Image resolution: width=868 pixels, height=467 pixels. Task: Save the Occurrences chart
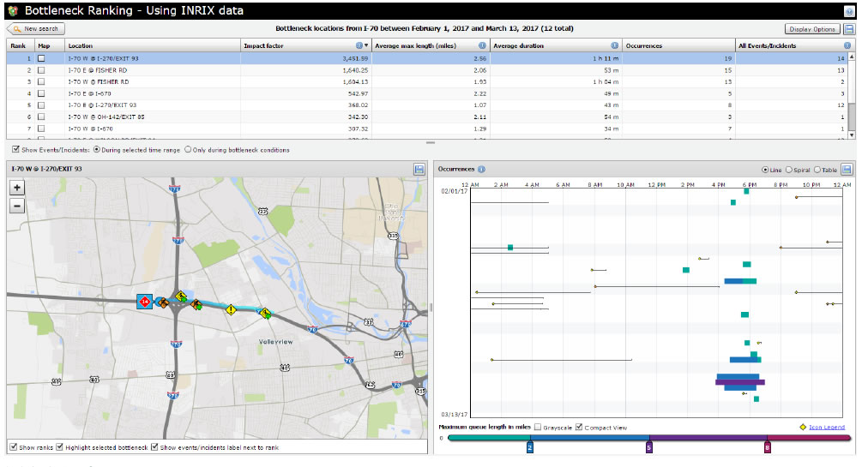click(847, 170)
